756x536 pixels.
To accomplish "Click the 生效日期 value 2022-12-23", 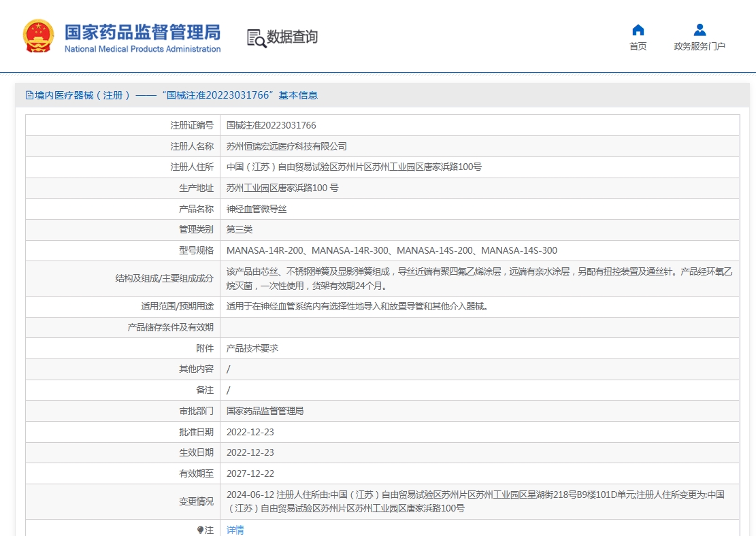I will pyautogui.click(x=250, y=452).
